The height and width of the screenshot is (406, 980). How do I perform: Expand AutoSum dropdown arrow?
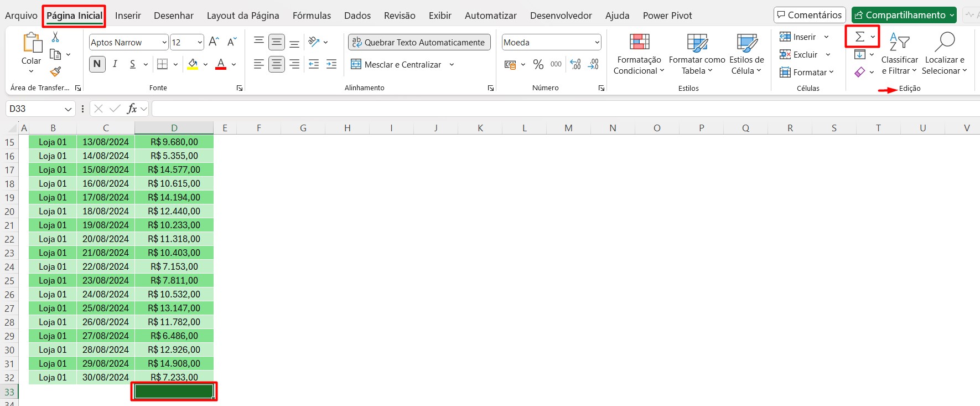pos(873,37)
